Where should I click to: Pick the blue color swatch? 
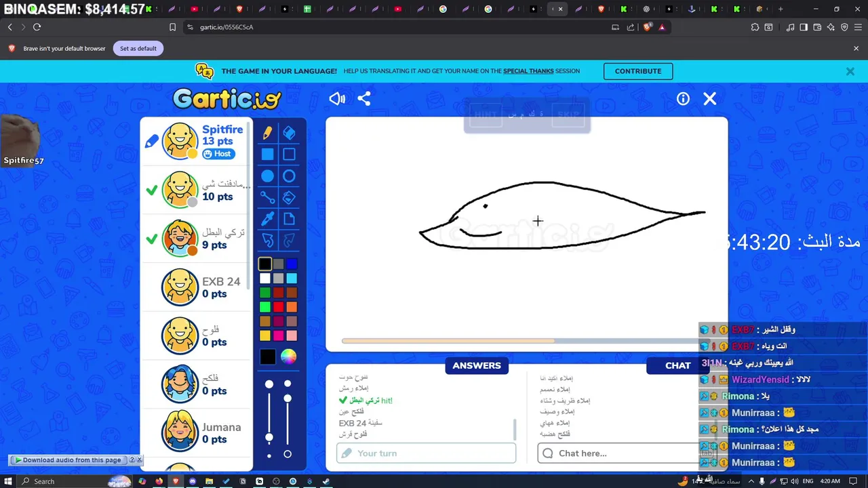pos(291,264)
